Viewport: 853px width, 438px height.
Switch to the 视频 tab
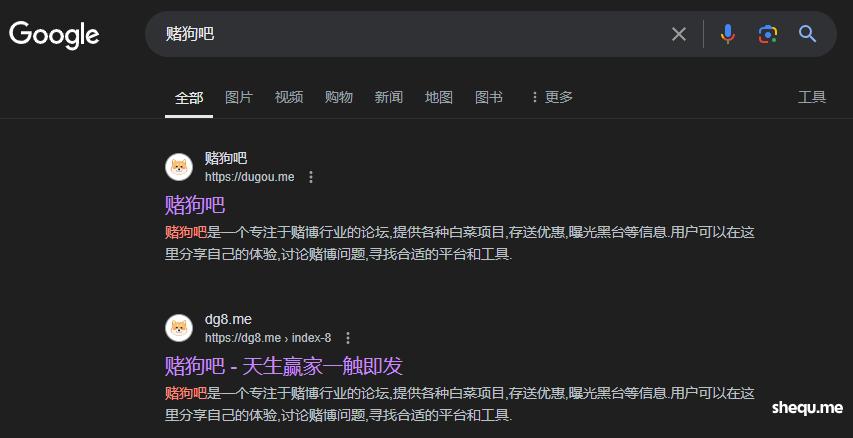pos(289,97)
